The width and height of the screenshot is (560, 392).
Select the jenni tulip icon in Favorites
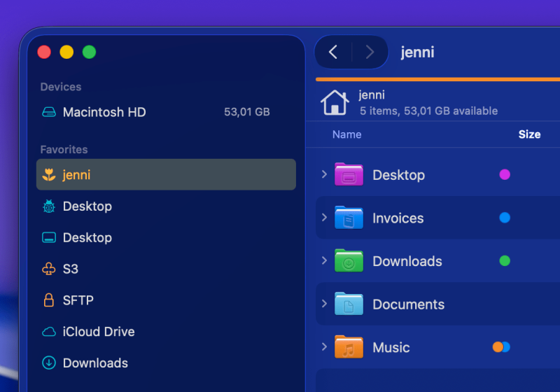pyautogui.click(x=49, y=174)
